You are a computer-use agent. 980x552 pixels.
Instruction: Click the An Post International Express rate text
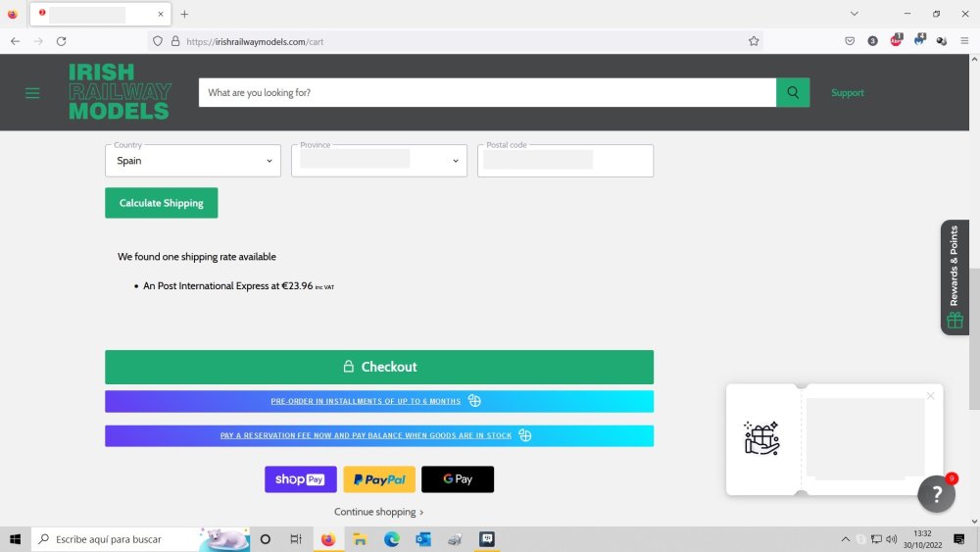(x=238, y=285)
